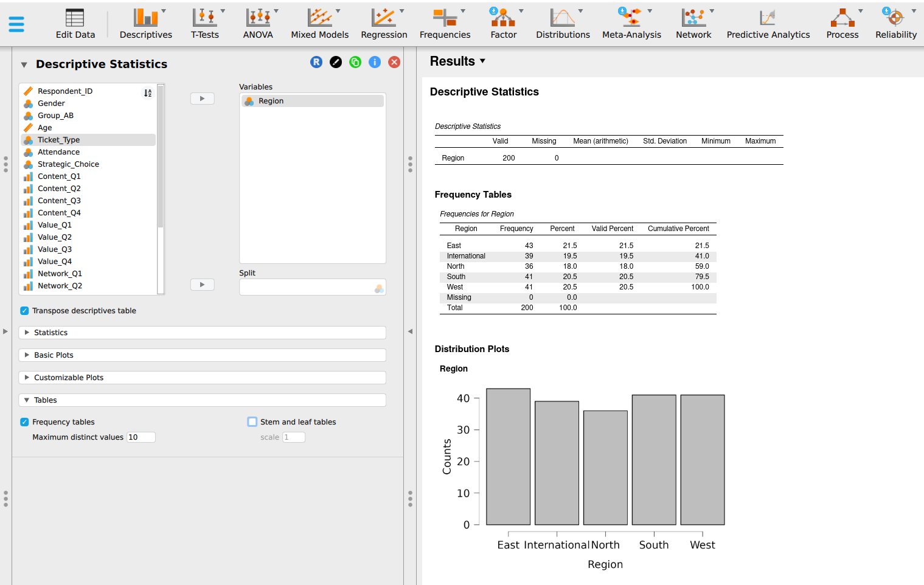Viewport: 924px width, 585px height.
Task: Open the Factor analysis menu
Action: [x=504, y=24]
